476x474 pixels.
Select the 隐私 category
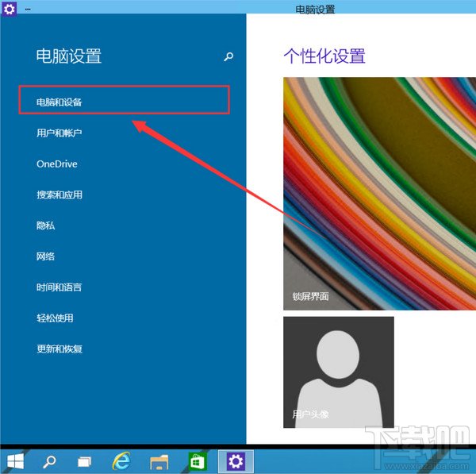pos(45,225)
